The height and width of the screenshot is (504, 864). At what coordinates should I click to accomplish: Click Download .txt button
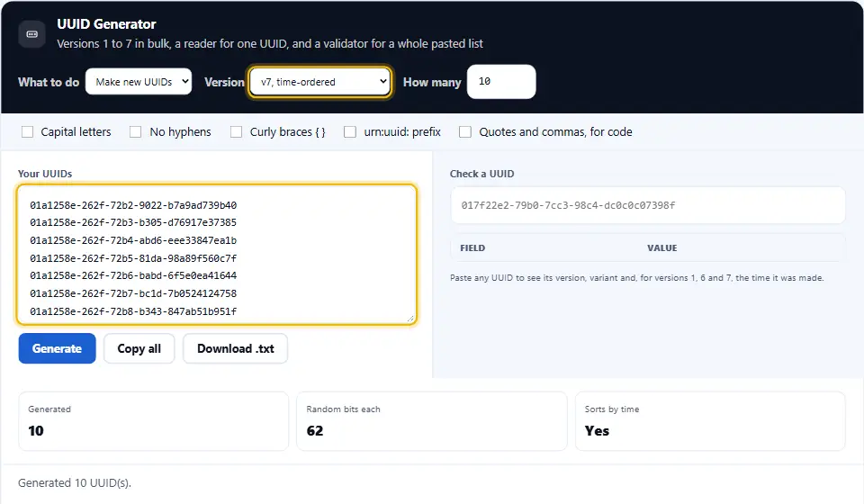click(x=235, y=348)
